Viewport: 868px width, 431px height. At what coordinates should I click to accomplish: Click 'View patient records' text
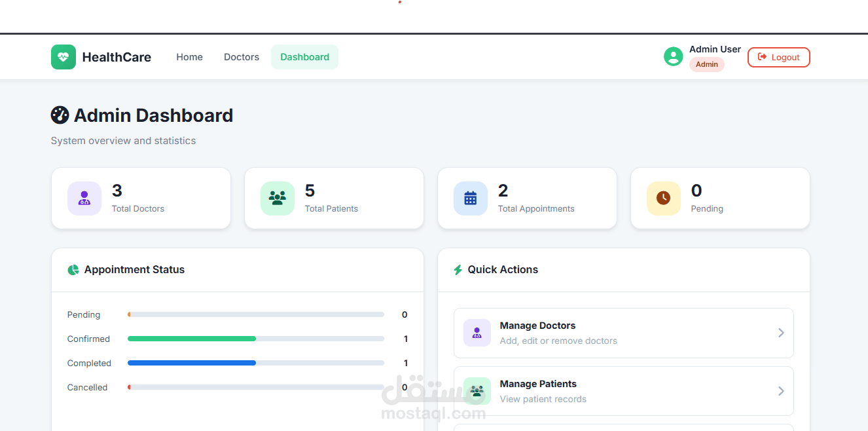543,399
